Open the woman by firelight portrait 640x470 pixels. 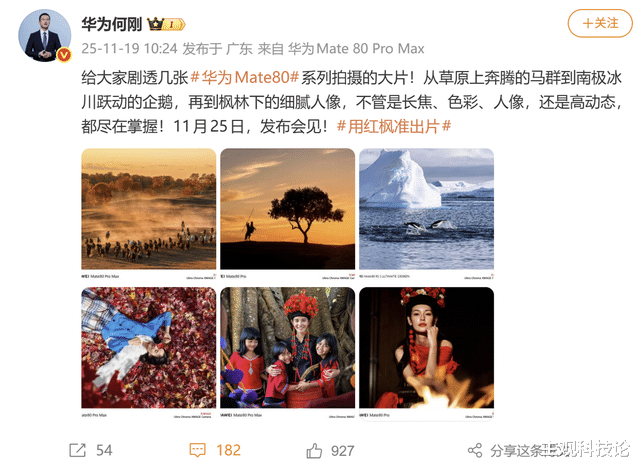pos(427,348)
